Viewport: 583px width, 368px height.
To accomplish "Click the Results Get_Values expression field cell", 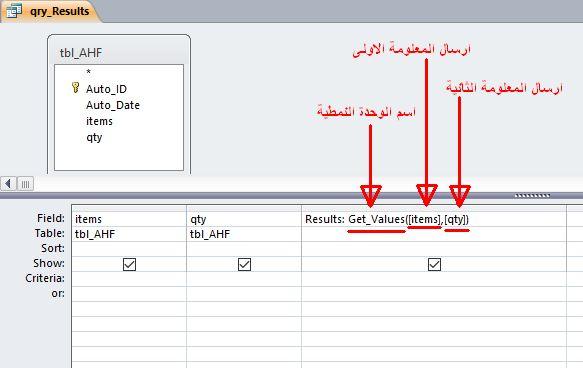I will [434, 219].
